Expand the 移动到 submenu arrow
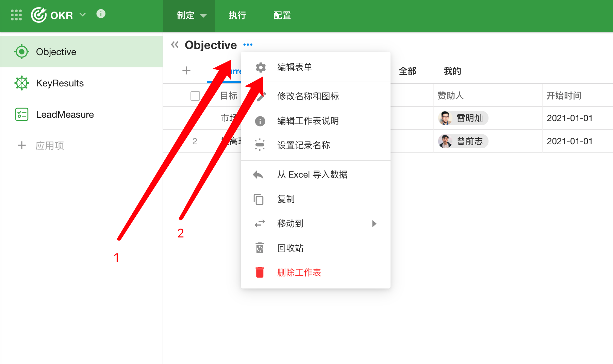The image size is (613, 364). point(374,224)
